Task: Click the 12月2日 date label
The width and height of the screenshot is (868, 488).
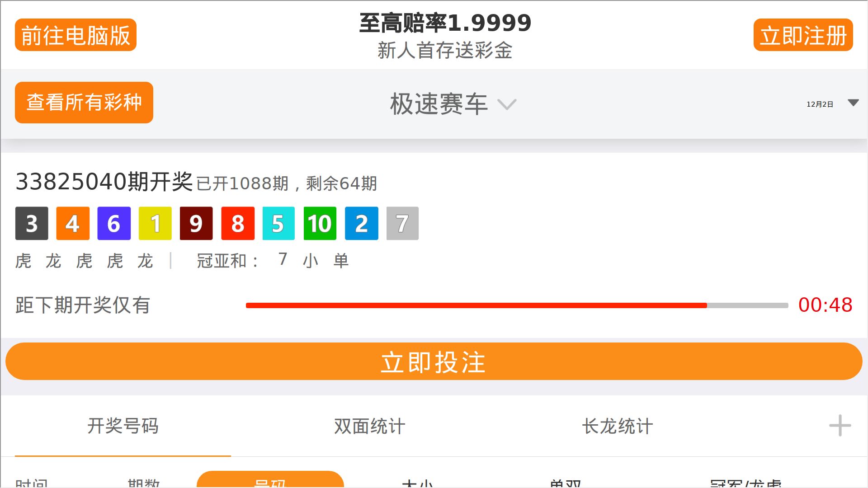Action: tap(820, 104)
